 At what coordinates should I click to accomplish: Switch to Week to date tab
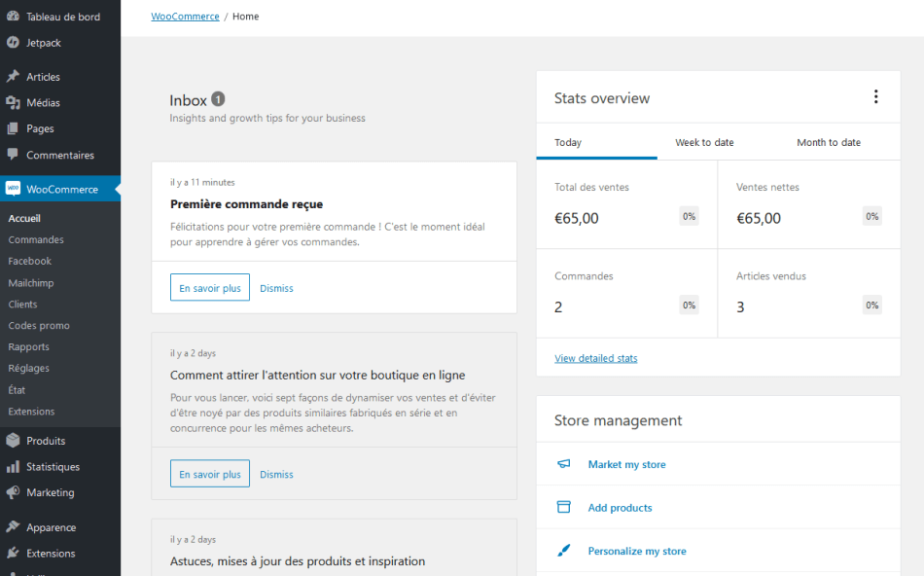coord(704,142)
